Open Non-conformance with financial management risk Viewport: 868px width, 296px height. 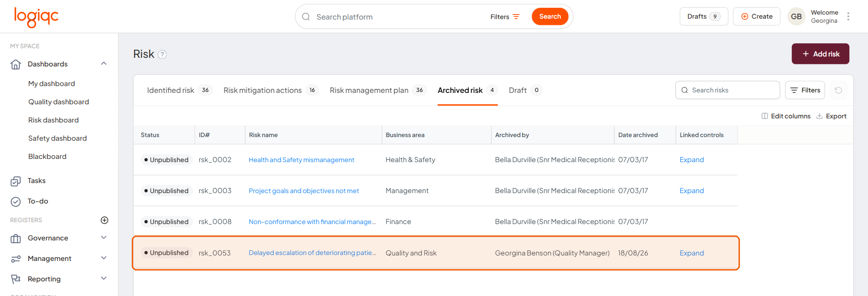coord(312,222)
